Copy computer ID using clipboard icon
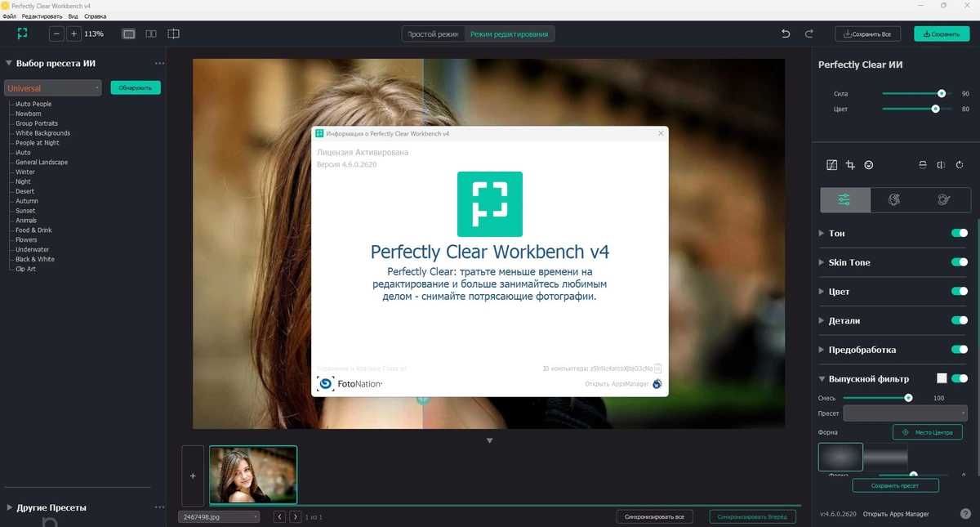Screen dimensions: 980x527 (657, 368)
